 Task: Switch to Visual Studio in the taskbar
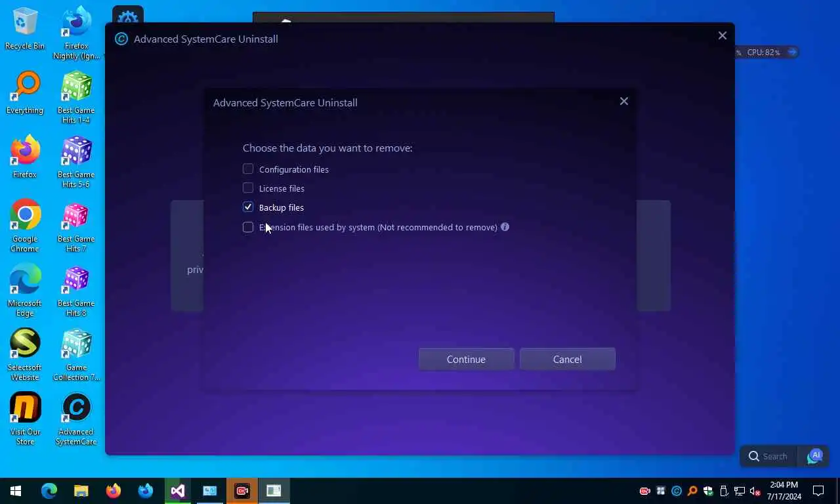click(177, 491)
